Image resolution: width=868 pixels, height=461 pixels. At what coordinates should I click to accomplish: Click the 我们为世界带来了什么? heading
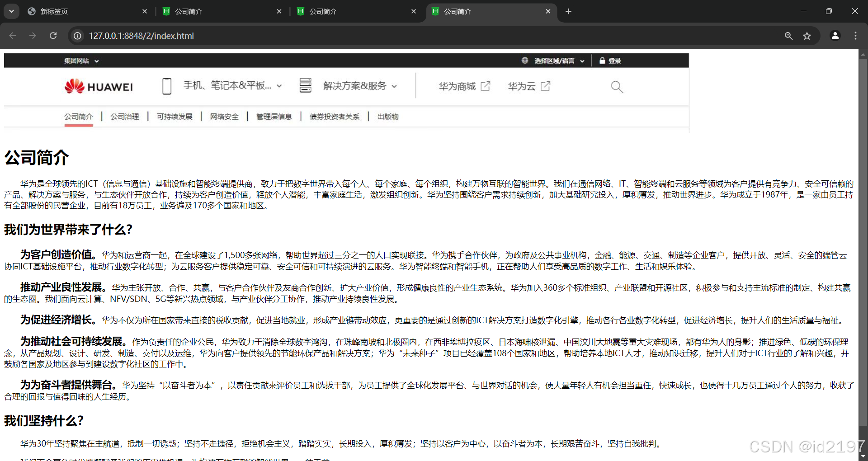click(x=68, y=230)
